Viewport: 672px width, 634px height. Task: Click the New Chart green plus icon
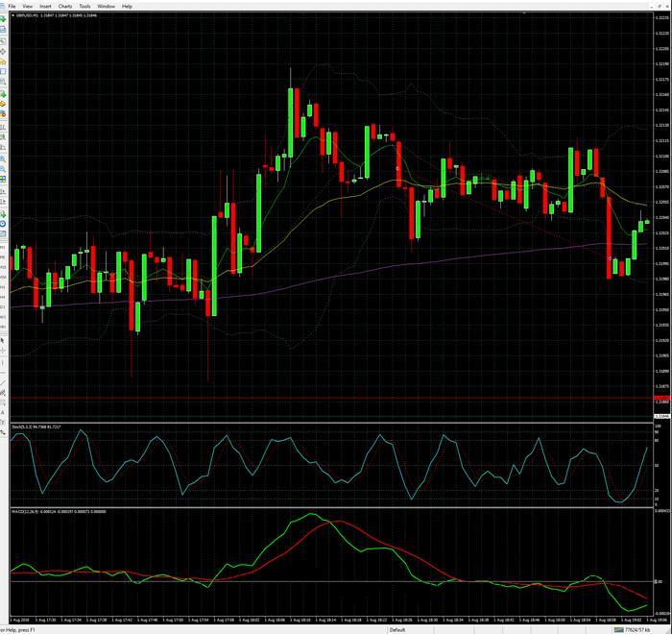click(x=3, y=19)
